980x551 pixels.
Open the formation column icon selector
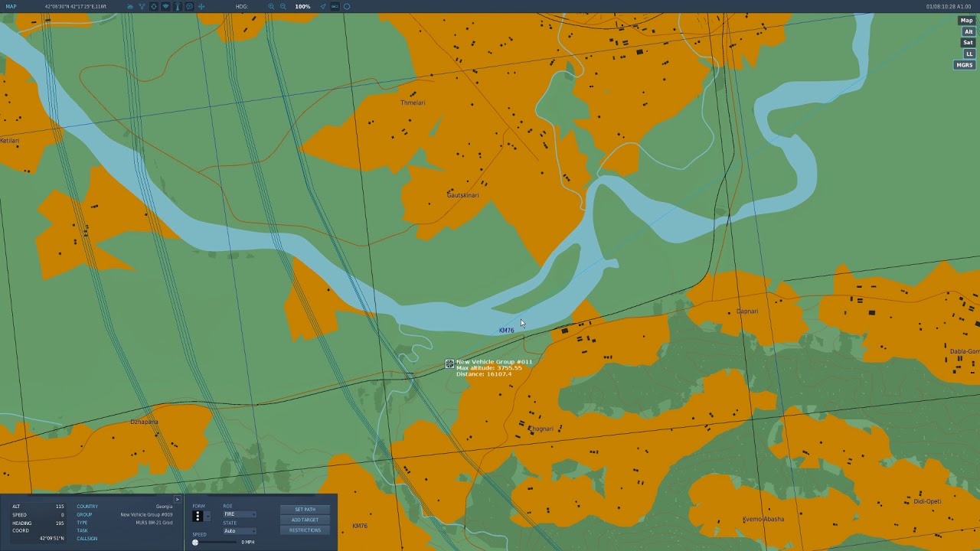(x=198, y=516)
